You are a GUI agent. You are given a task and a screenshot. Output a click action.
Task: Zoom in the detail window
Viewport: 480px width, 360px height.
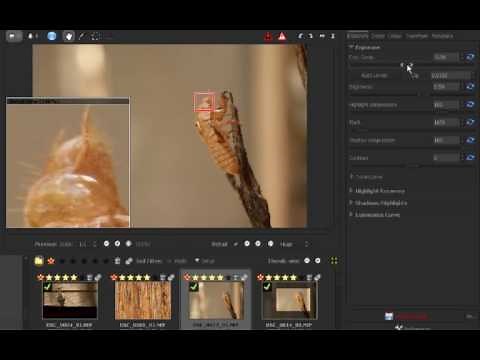pyautogui.click(x=258, y=244)
